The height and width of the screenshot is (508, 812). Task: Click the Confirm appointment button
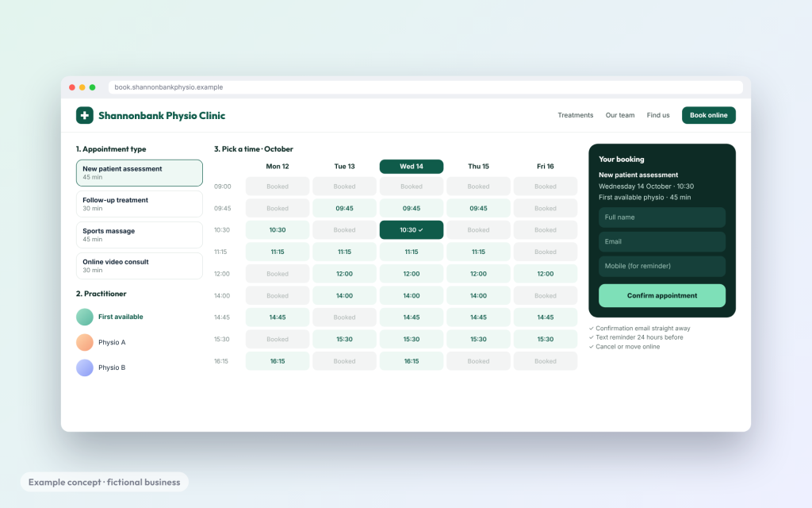tap(662, 295)
